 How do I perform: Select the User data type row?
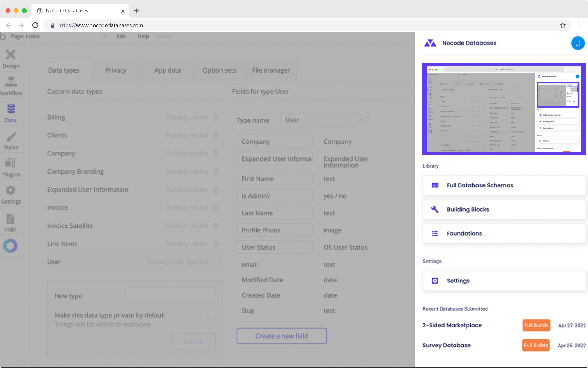pyautogui.click(x=135, y=262)
